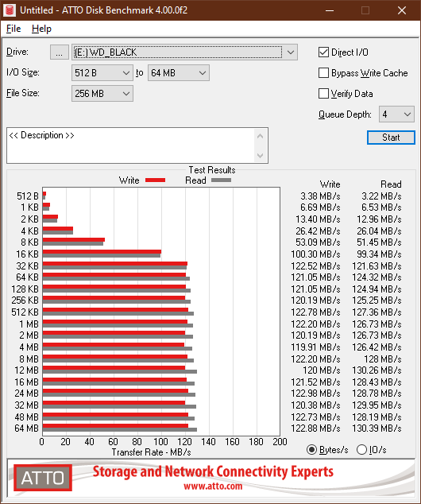
Task: Click the red Write legend swatch
Action: [155, 180]
